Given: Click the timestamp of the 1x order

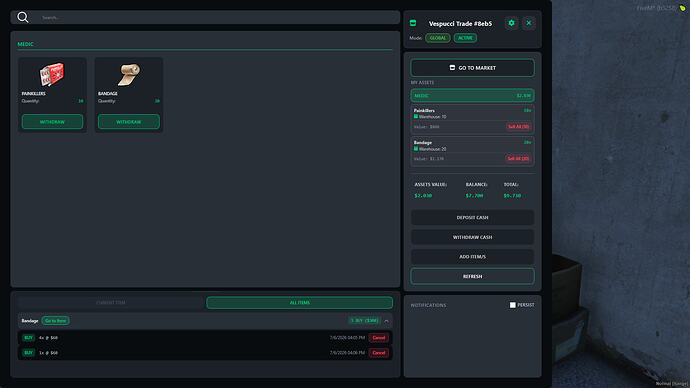Looking at the screenshot, I should 347,353.
